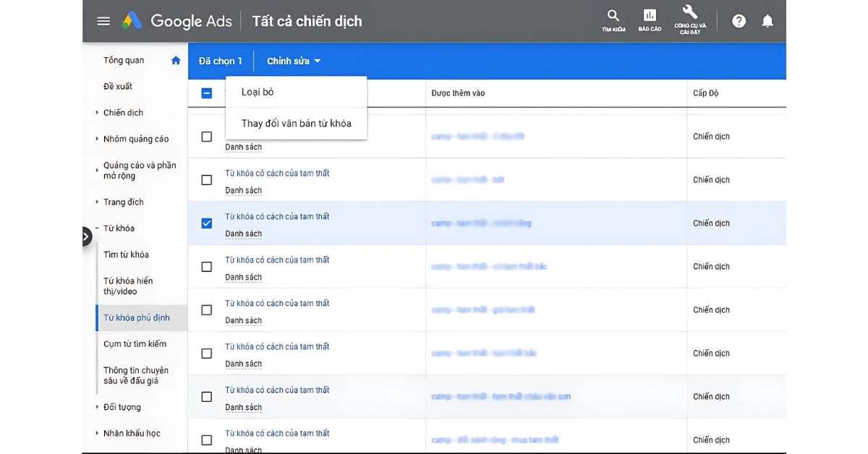Toggle the header select-all checkbox
Viewport: 868px width, 454px height.
[x=207, y=93]
